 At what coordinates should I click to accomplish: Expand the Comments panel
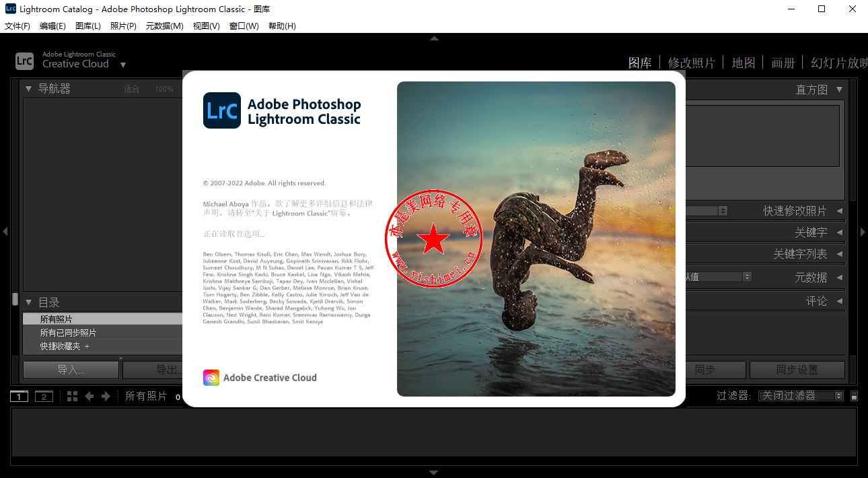click(839, 301)
